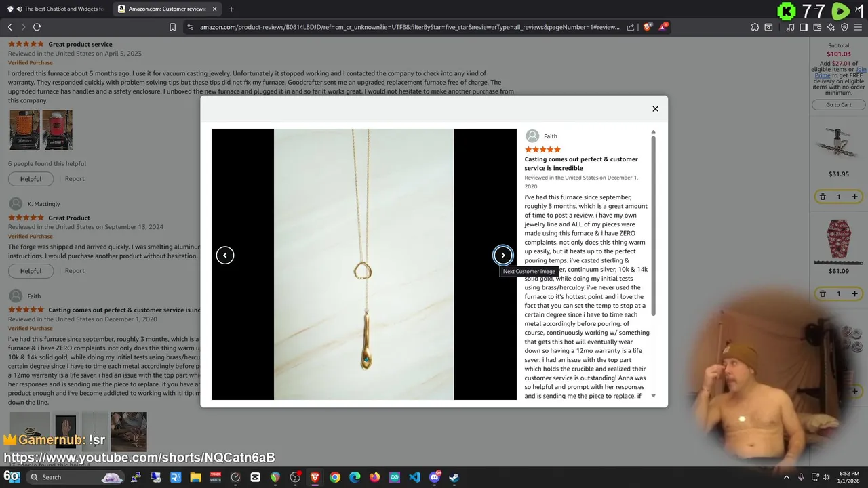Open Firefox from the taskbar
The width and height of the screenshot is (868, 488).
pos(374,477)
